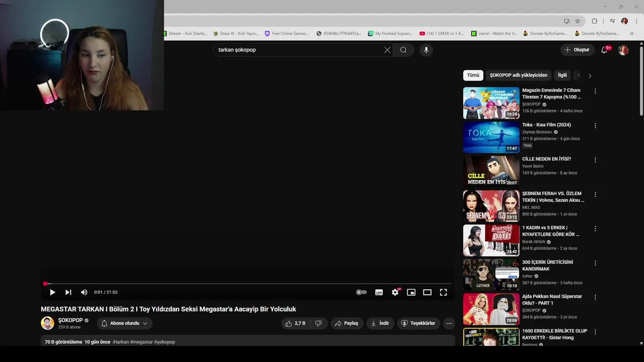
Task: Click into the YouTube search field
Action: (299, 50)
